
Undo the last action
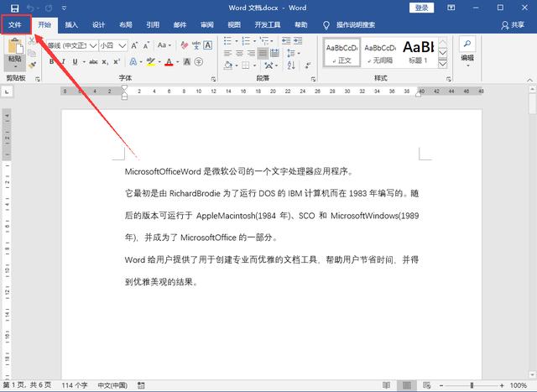30,8
